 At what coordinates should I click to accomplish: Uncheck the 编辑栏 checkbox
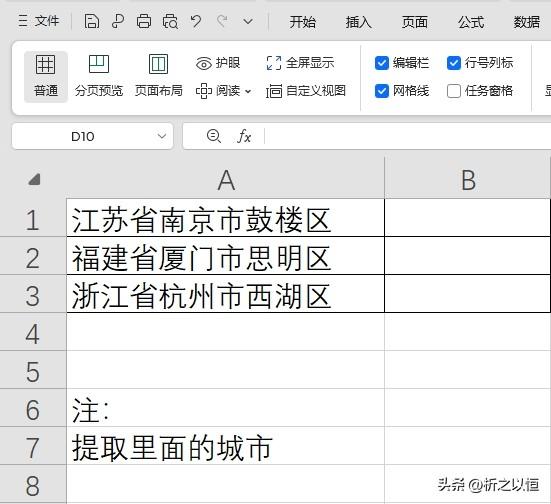click(382, 63)
